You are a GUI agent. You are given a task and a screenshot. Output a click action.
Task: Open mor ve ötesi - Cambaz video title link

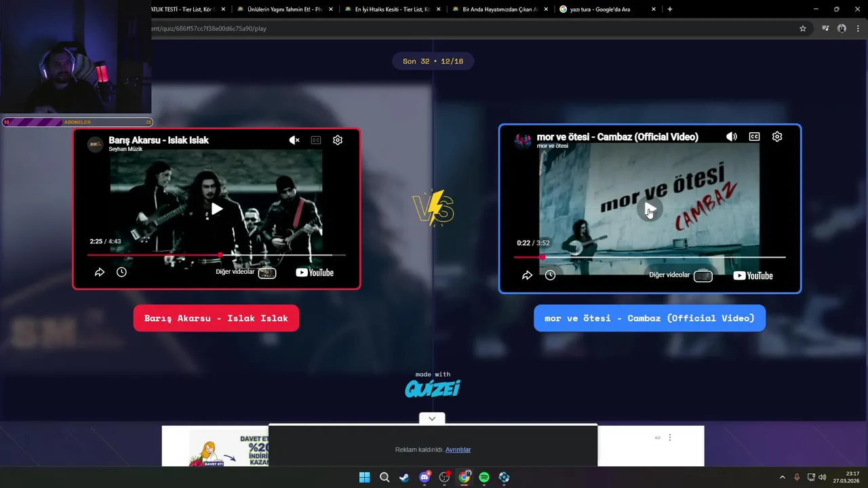[617, 137]
